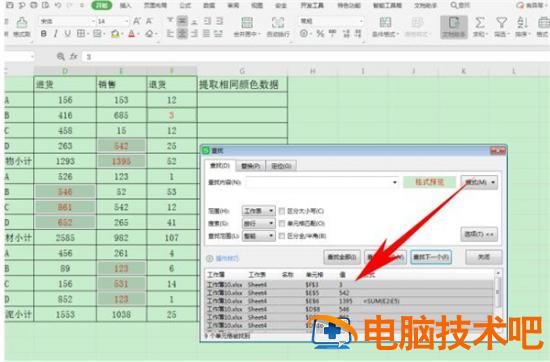Select result row with =SUM formula, value 1395
The image size is (550, 362).
click(350, 301)
